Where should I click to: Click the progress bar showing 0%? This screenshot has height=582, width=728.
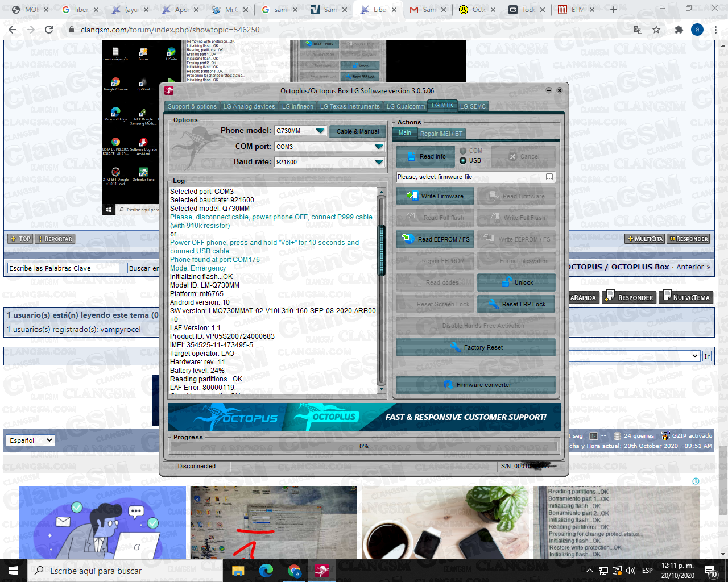coord(364,446)
